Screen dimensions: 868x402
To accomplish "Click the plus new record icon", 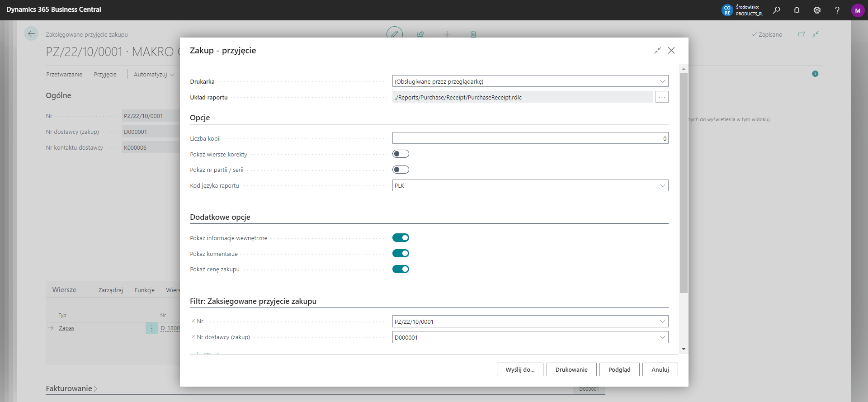I will point(447,34).
